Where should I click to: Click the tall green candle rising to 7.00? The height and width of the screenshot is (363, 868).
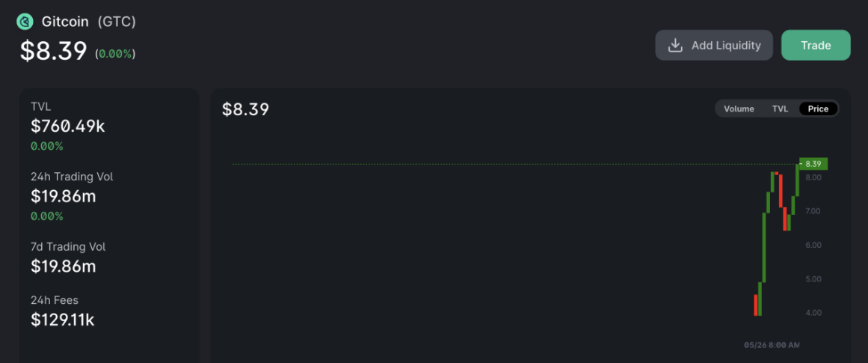click(764, 247)
